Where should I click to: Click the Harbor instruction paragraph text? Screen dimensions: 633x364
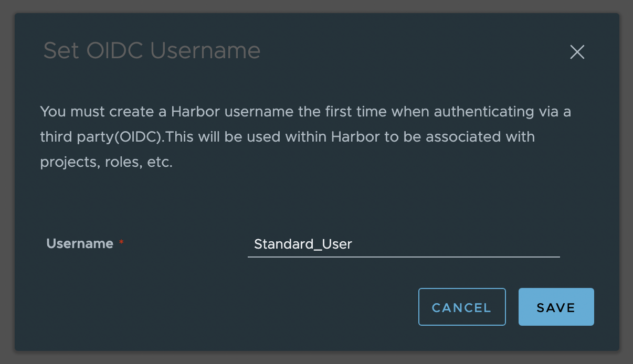[304, 136]
